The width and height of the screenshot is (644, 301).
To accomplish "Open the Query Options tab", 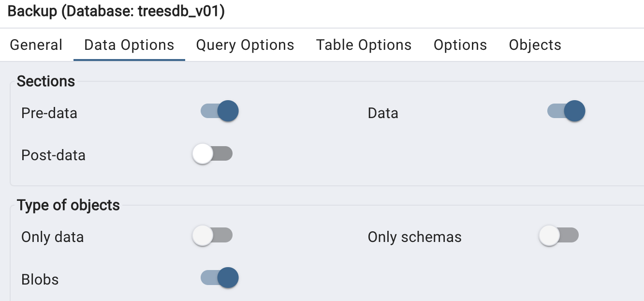I will [x=245, y=45].
